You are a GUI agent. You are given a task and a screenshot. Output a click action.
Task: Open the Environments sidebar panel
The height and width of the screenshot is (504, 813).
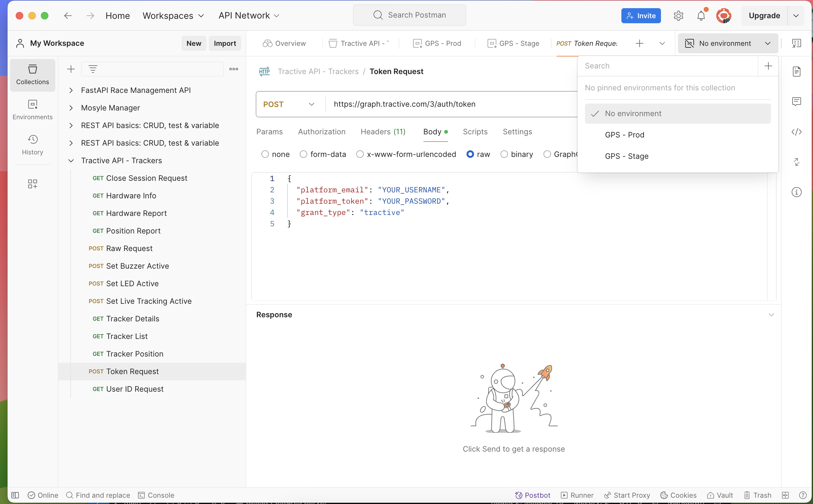pyautogui.click(x=32, y=109)
